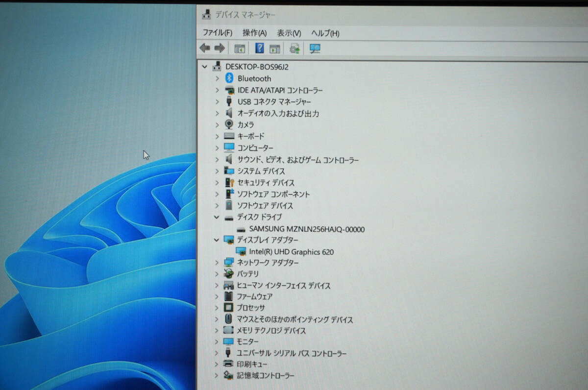Select the SAMSUNG MZNLN256HAJQ-00000 disk drive
Viewport: 588px width, 390px height.
click(307, 229)
